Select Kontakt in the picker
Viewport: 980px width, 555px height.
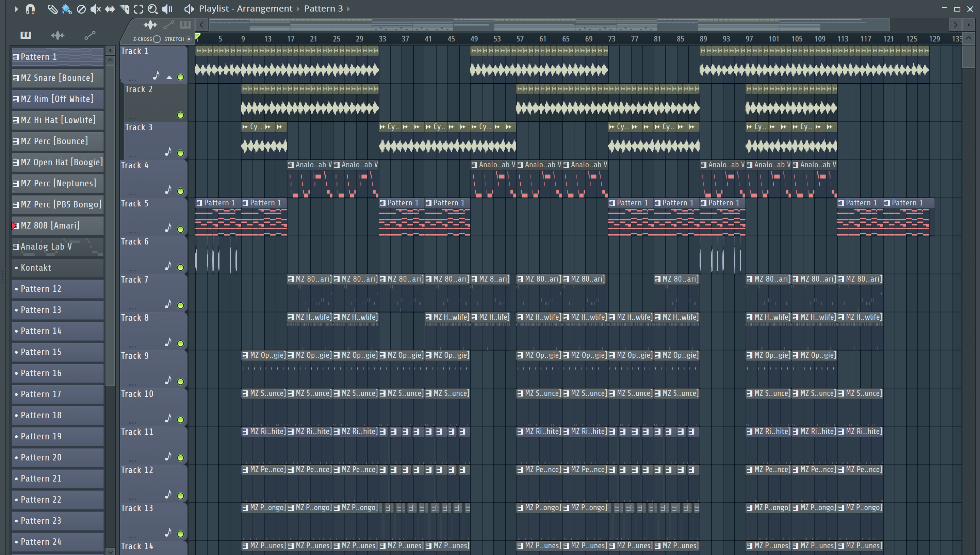coord(58,268)
